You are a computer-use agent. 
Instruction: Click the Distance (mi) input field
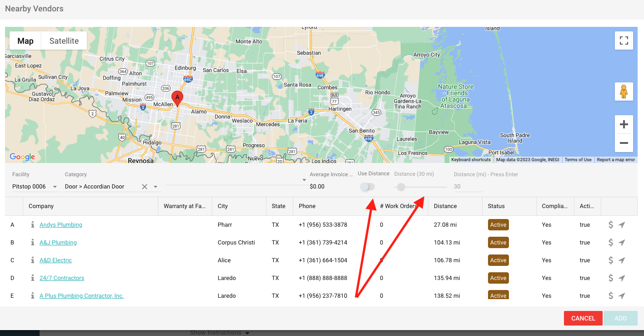click(468, 187)
